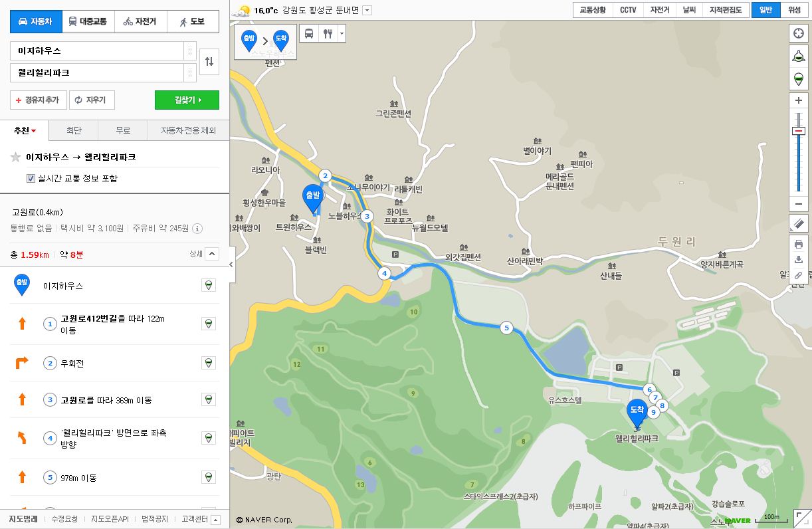Click the save map download icon
This screenshot has width=812, height=529.
tap(798, 260)
